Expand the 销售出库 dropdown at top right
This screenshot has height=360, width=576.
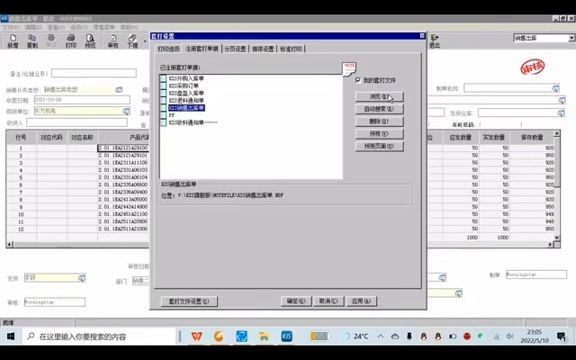click(572, 38)
